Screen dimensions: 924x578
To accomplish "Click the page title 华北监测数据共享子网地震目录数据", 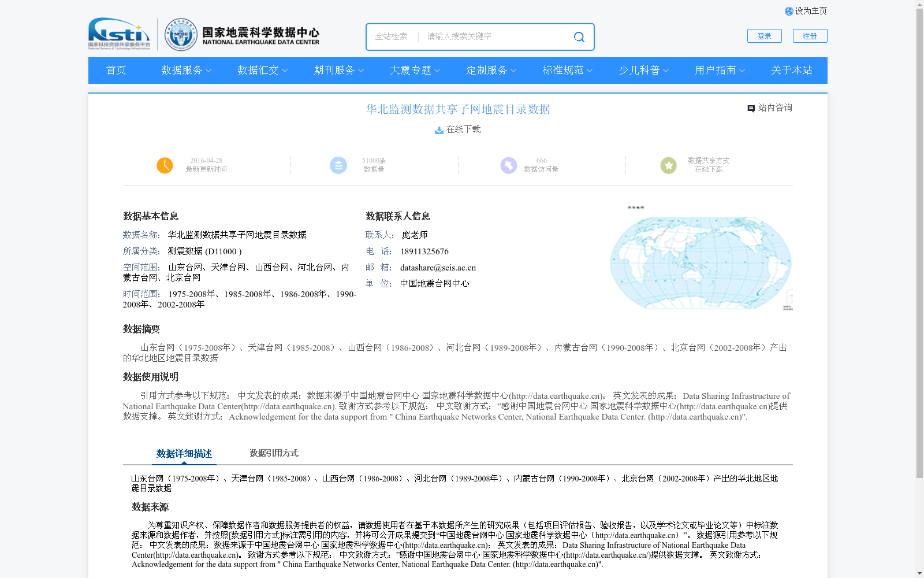I will (458, 109).
